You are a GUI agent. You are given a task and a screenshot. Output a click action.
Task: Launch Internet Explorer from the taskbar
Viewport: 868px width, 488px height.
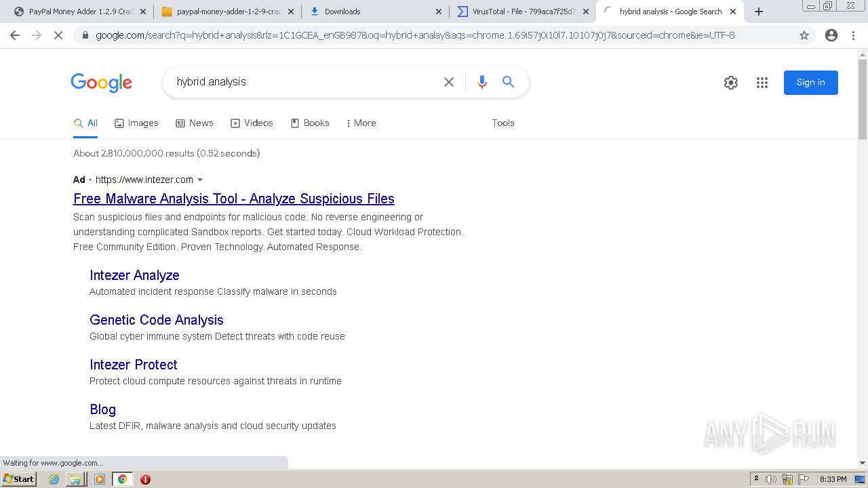point(54,479)
